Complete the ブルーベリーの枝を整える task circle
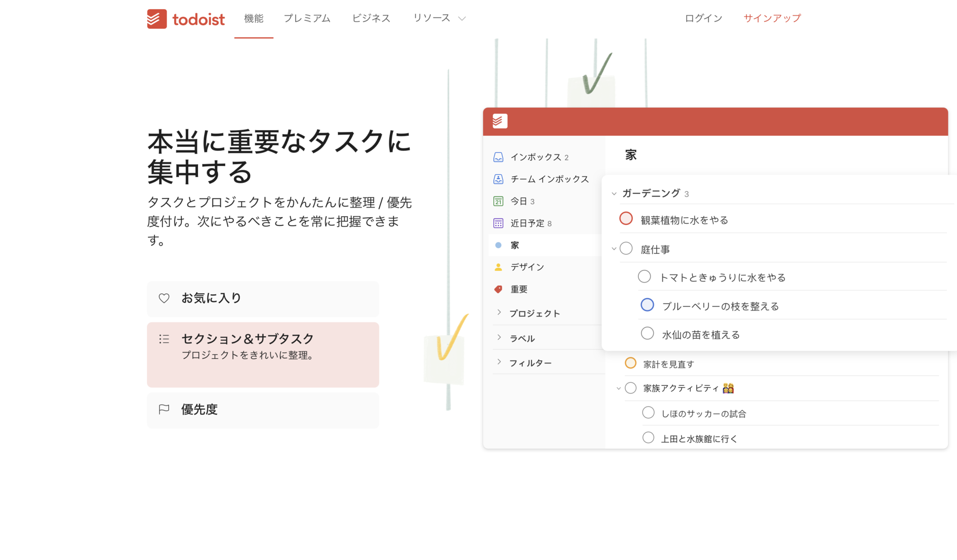 (x=647, y=305)
